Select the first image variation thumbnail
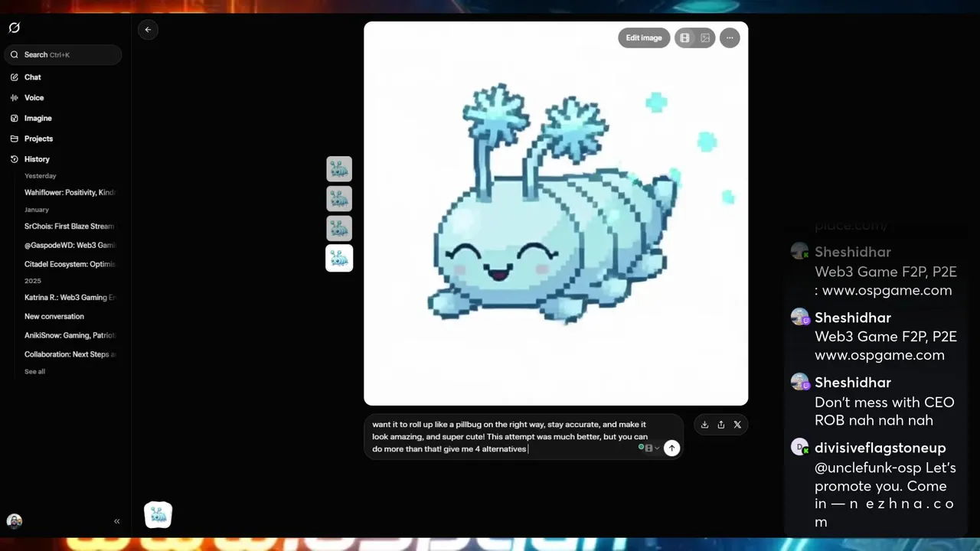This screenshot has height=551, width=980. coord(339,169)
